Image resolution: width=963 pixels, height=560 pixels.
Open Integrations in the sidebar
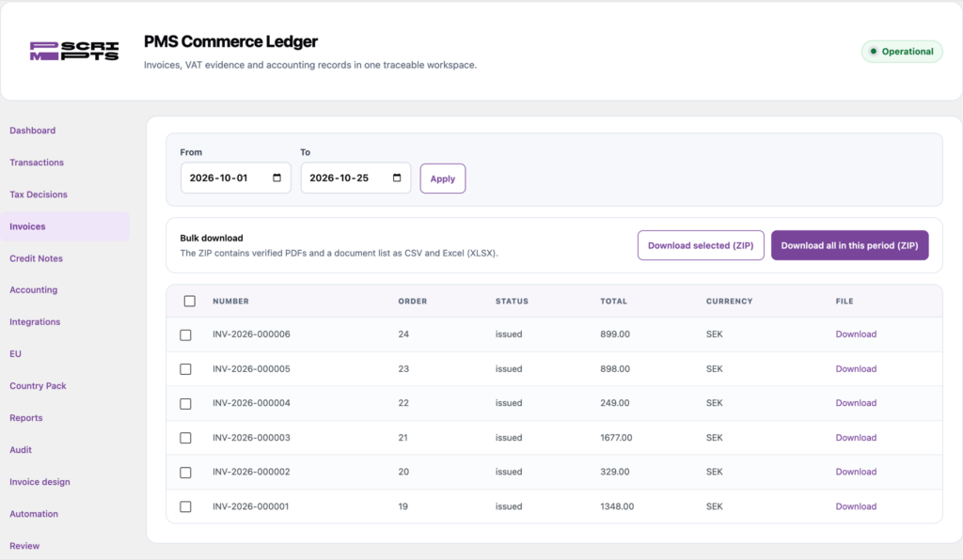point(35,322)
